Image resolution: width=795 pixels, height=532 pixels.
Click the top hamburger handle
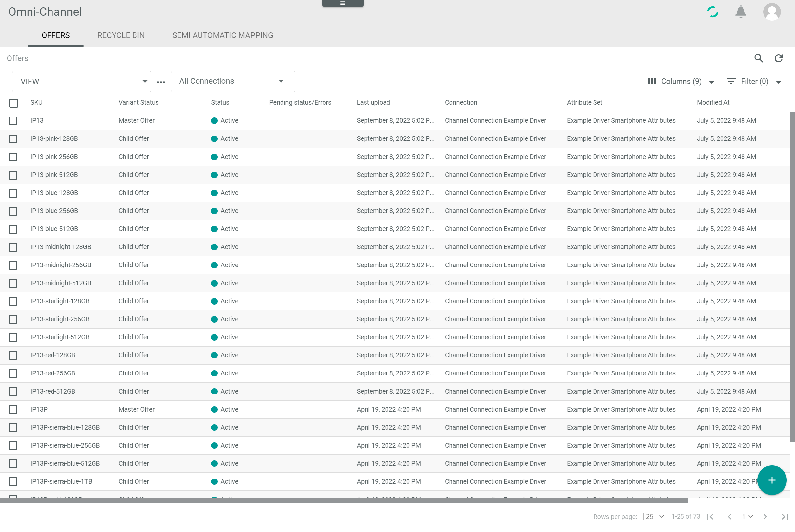343,3
